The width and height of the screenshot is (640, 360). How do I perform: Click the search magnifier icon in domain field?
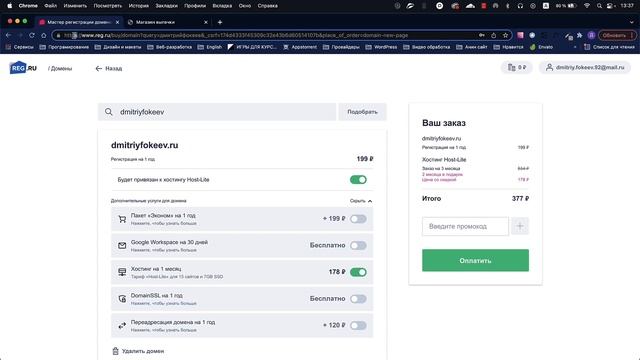109,112
